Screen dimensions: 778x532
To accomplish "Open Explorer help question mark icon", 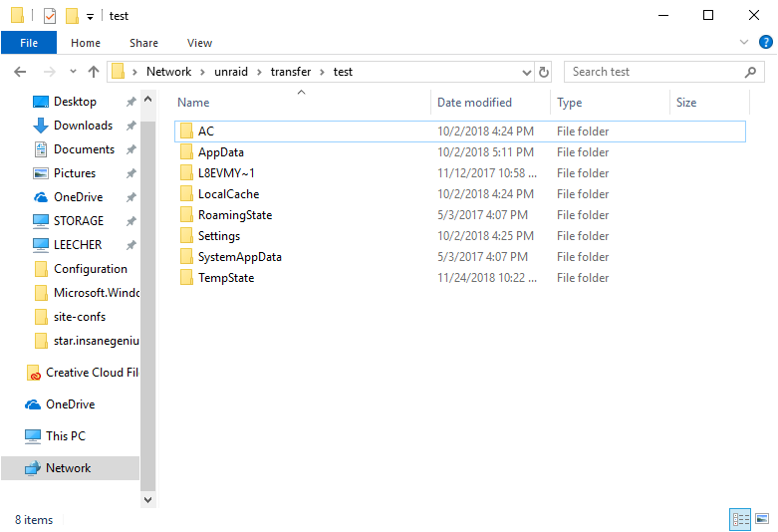I will (x=766, y=42).
